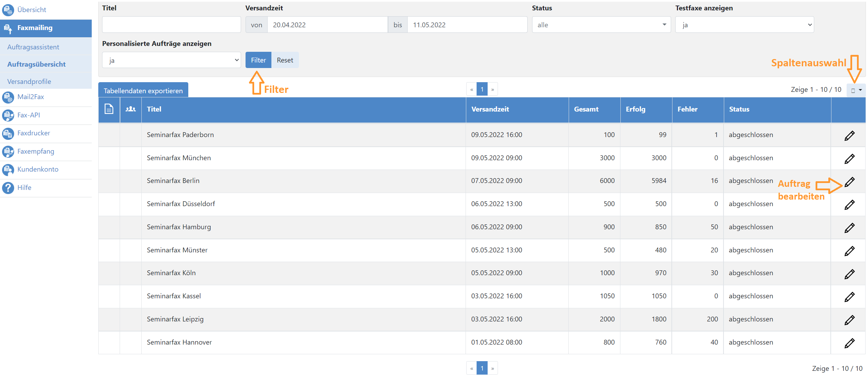The image size is (868, 376).
Task: Click the Hilfe question mark icon
Action: [x=8, y=188]
